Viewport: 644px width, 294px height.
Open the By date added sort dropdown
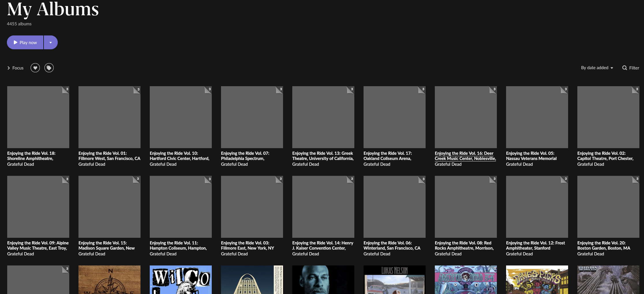pos(597,68)
